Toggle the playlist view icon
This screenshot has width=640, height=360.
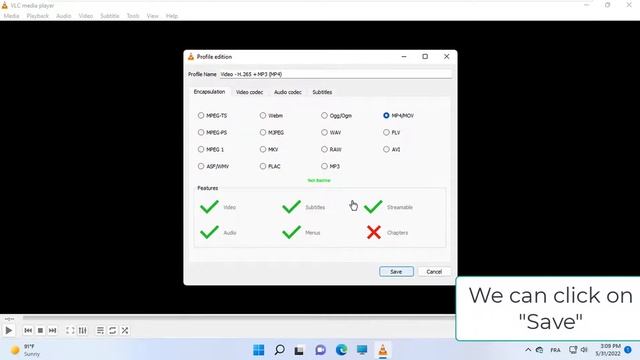[x=100, y=330]
